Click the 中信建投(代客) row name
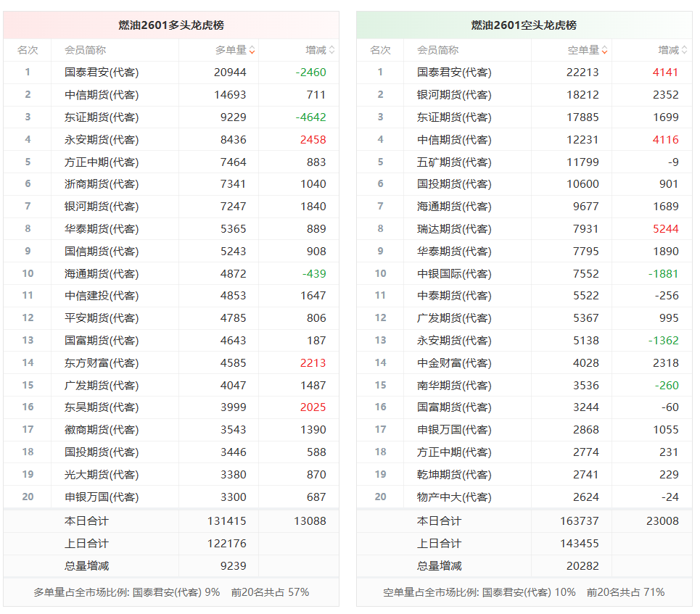This screenshot has height=614, width=700. pyautogui.click(x=102, y=295)
